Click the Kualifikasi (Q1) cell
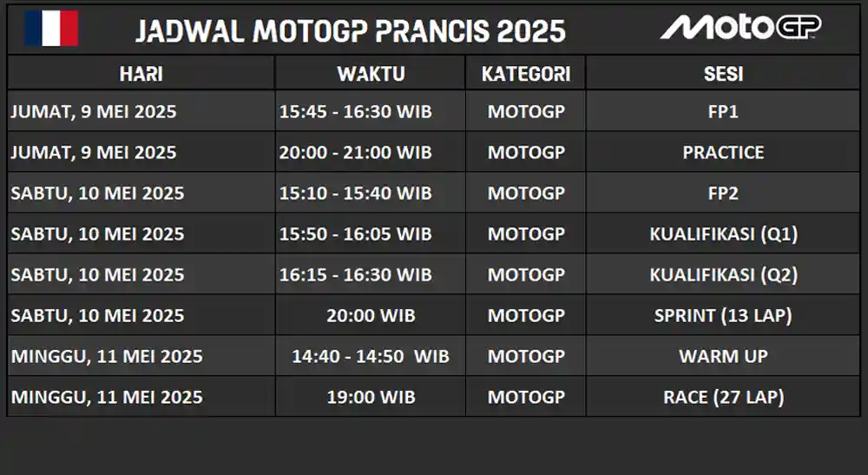Viewport: 868px width, 475px height. pyautogui.click(x=723, y=234)
